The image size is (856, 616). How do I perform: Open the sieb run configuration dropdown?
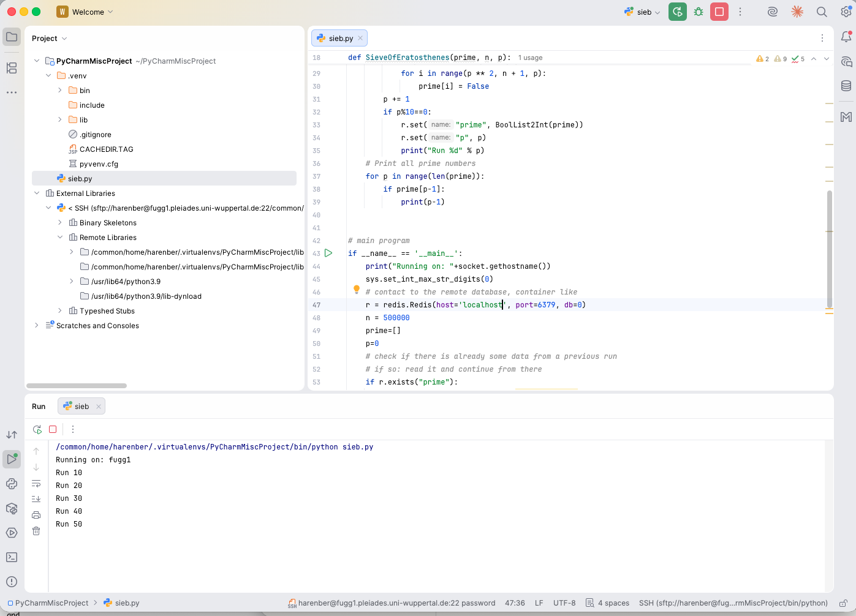(642, 12)
